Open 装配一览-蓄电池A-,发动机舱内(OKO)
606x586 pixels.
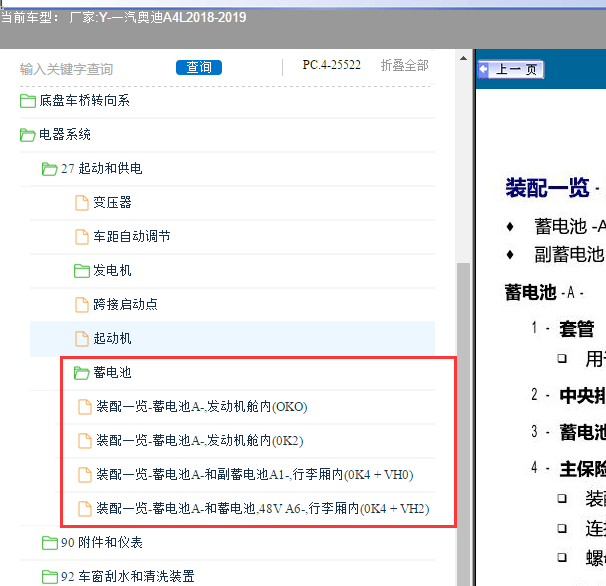point(202,407)
